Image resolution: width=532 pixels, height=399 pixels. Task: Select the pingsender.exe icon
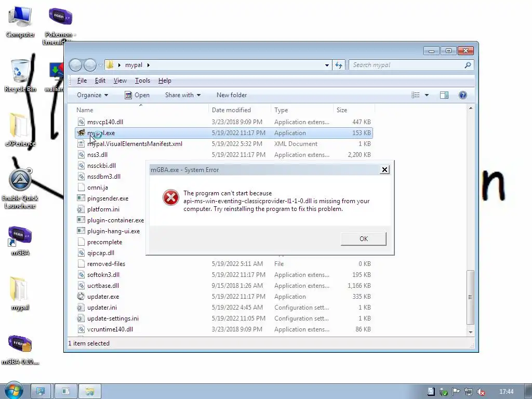pyautogui.click(x=81, y=198)
